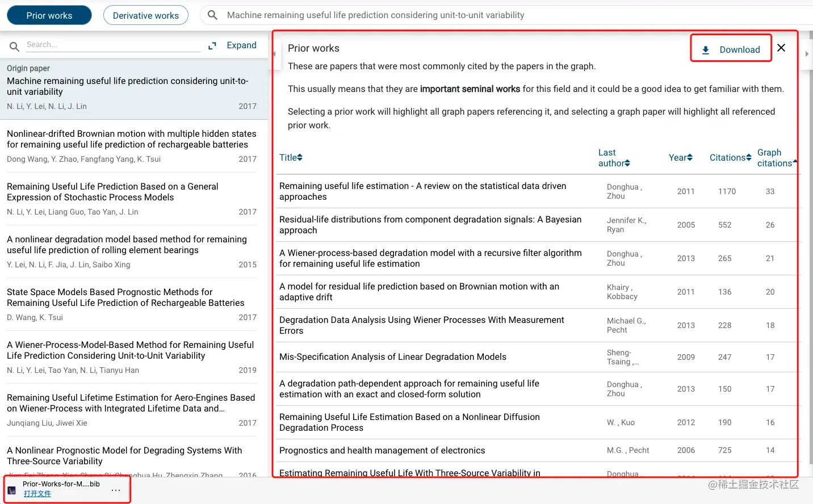813x504 pixels.
Task: Close the Prior works panel
Action: (781, 48)
